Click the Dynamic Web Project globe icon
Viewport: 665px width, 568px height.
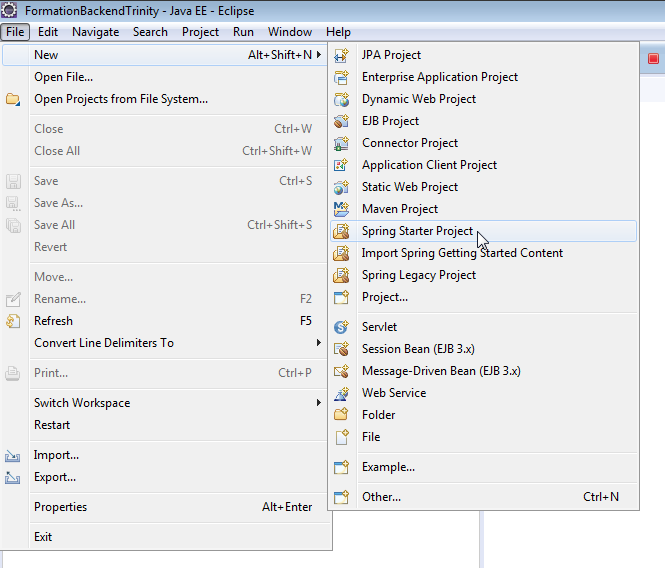341,99
